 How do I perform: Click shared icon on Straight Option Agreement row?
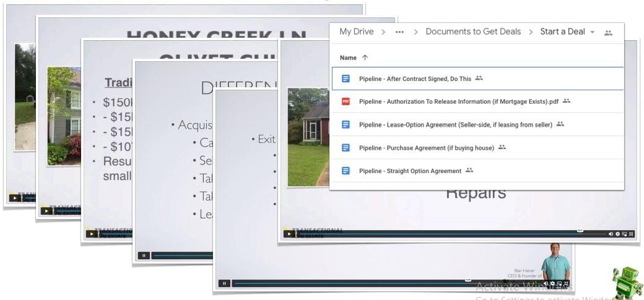coord(469,170)
